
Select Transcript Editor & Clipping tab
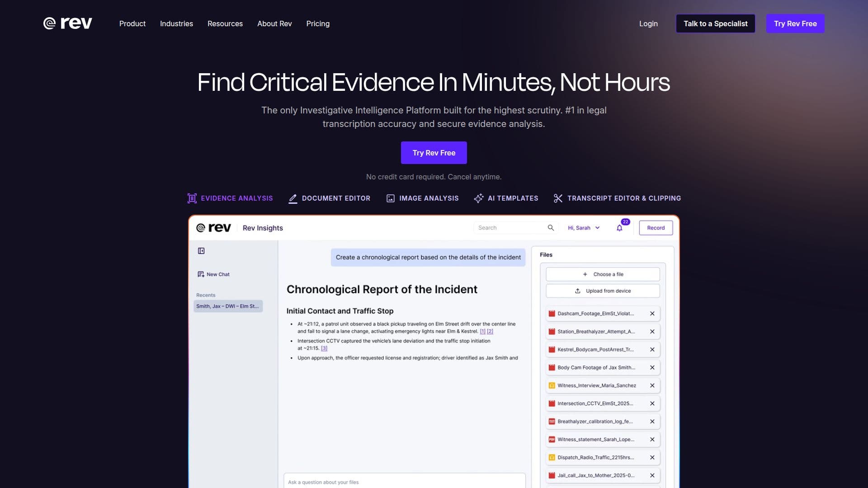[617, 198]
